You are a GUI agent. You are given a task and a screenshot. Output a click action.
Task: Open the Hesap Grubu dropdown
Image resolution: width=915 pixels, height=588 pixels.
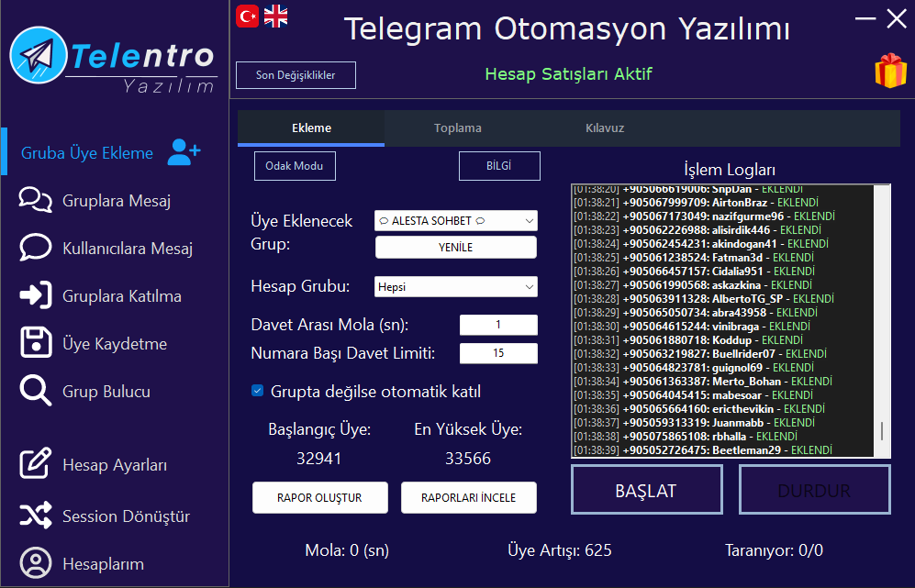click(529, 287)
